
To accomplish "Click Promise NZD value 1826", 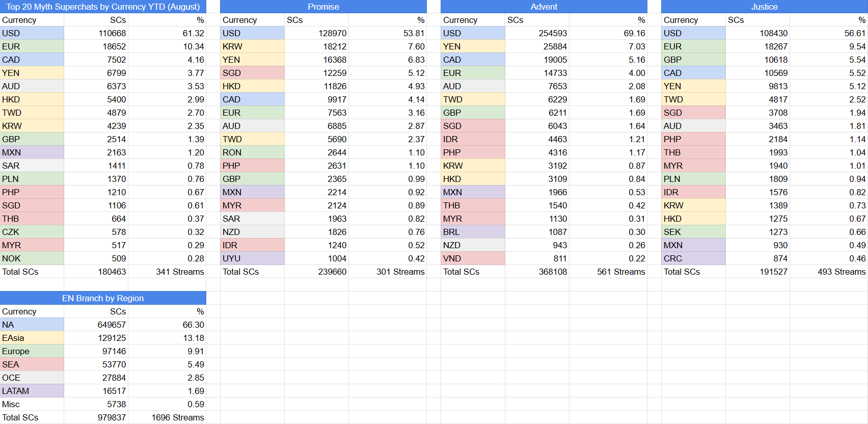I will [317, 232].
